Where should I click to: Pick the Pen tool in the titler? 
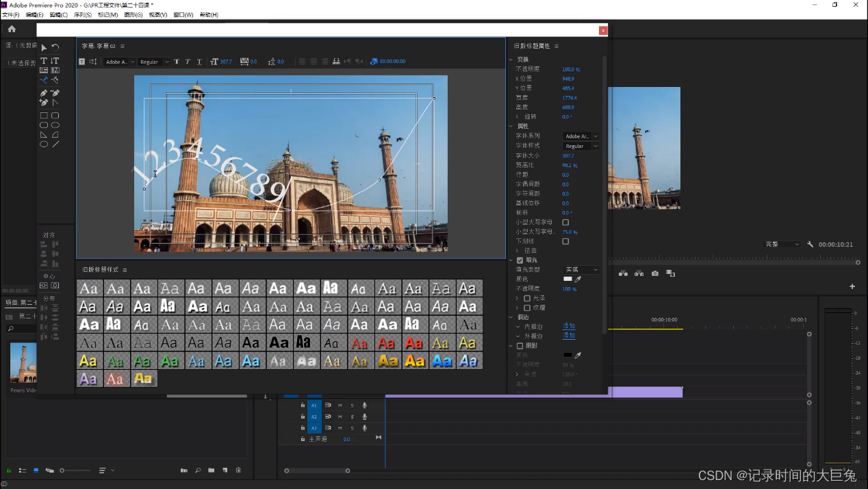[x=44, y=93]
